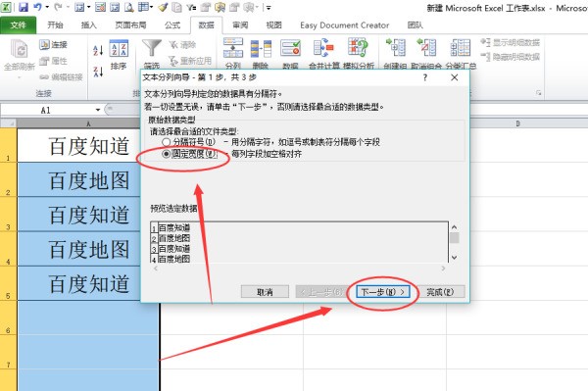Viewport: 588px width, 391px height.
Task: Click the 重新应用 (Reapply) icon
Action: point(190,61)
